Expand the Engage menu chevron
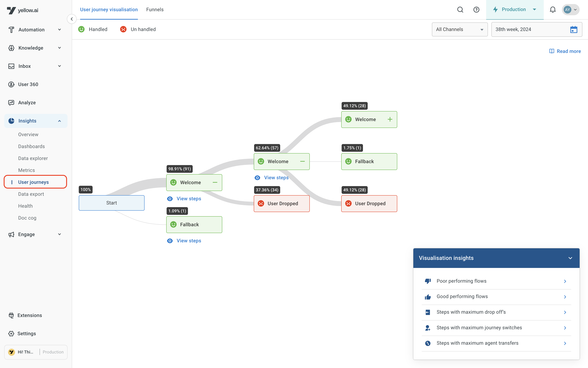This screenshot has width=588, height=368. [x=59, y=234]
